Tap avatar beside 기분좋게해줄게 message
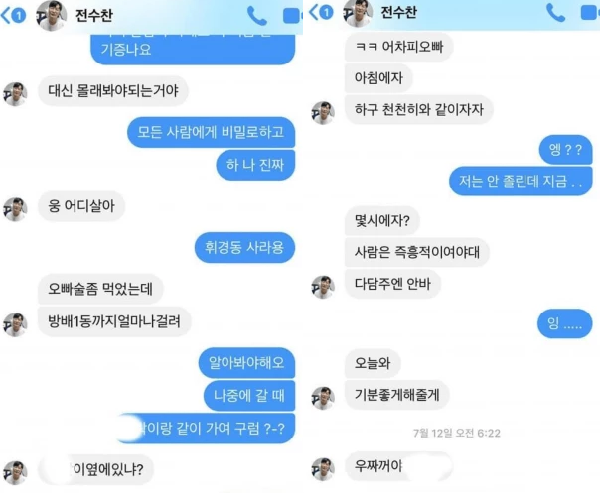The image size is (600, 501). pos(323,398)
